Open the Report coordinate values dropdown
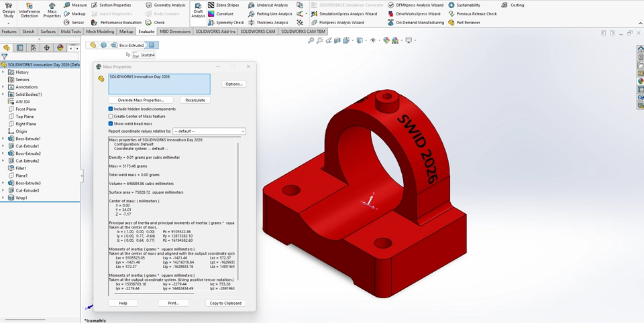 pyautogui.click(x=209, y=131)
